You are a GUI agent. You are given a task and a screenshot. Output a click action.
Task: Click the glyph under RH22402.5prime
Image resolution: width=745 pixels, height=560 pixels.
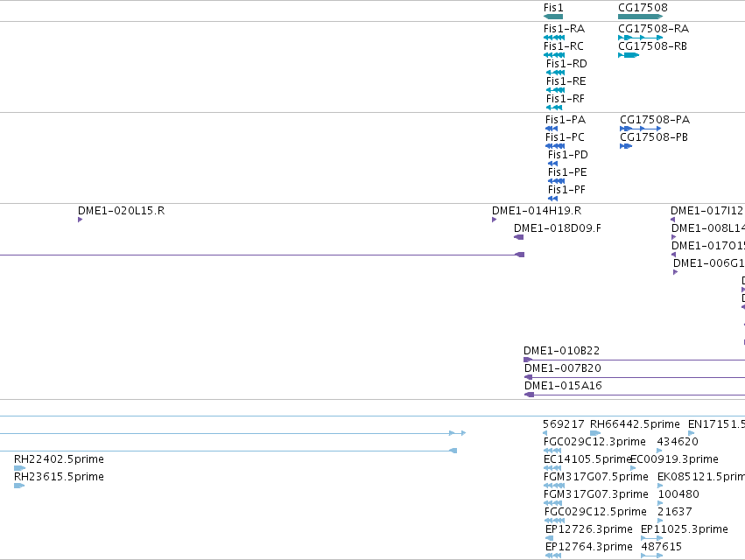click(19, 468)
